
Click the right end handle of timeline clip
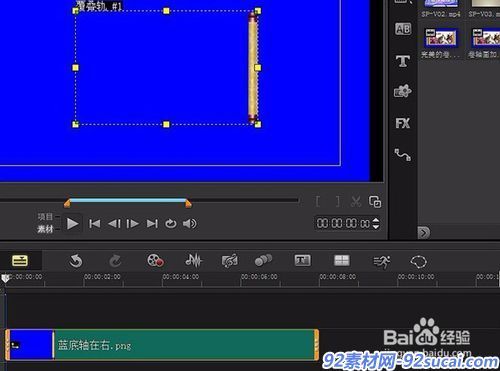316,345
